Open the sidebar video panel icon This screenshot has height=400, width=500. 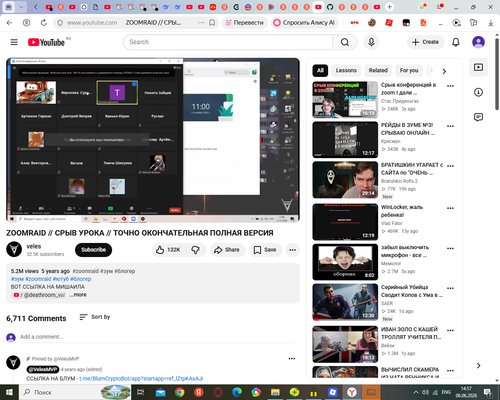pos(478,67)
